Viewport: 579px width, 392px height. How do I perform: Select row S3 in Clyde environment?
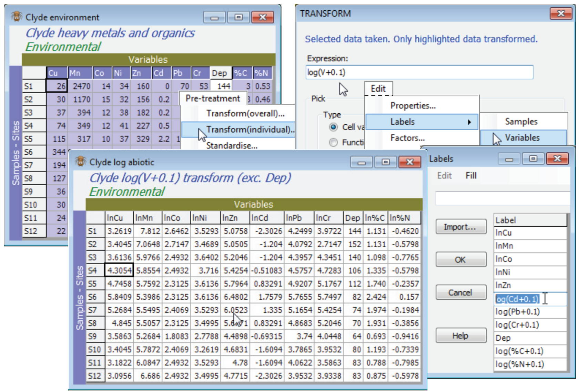pyautogui.click(x=34, y=112)
